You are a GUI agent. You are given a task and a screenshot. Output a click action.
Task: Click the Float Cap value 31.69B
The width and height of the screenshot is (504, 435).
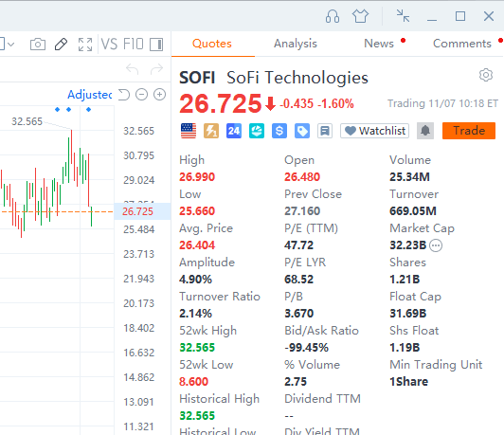[x=408, y=314]
